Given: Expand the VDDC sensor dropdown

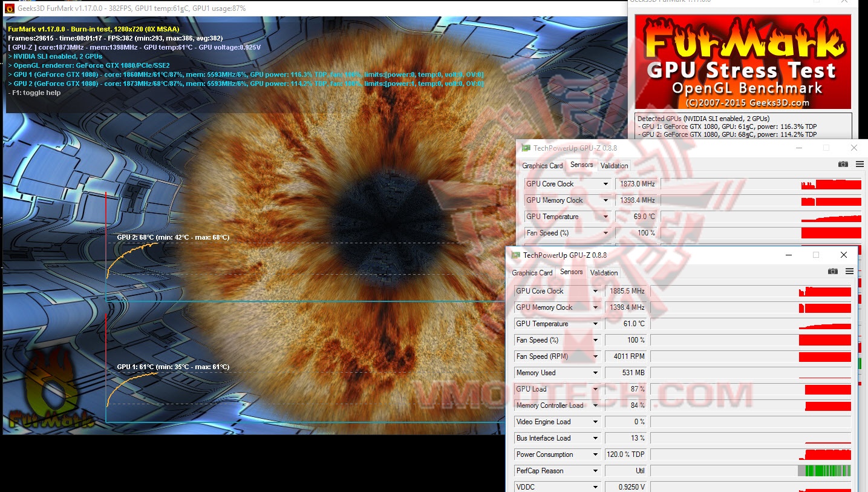Looking at the screenshot, I should point(595,487).
